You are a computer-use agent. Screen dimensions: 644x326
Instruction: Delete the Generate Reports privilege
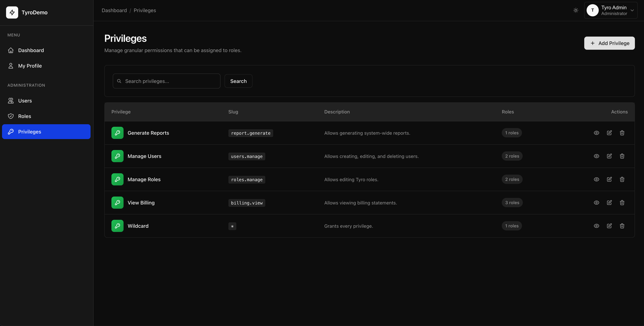[x=622, y=133]
